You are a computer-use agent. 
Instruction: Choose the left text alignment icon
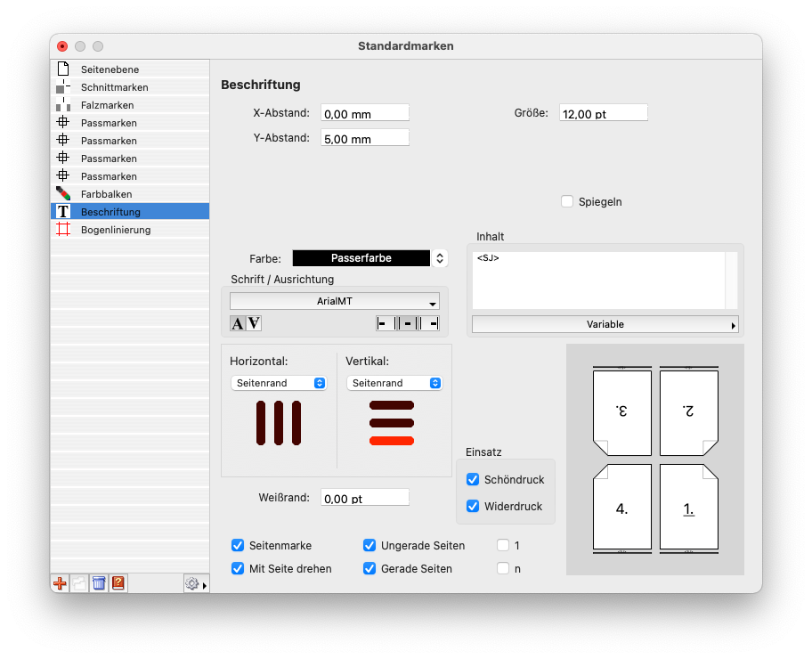coord(386,324)
